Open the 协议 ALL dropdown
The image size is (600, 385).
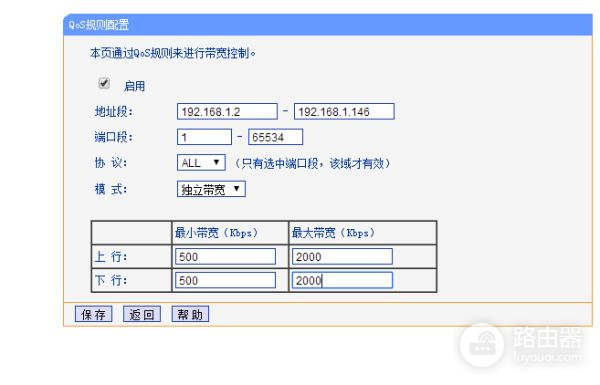pos(201,163)
